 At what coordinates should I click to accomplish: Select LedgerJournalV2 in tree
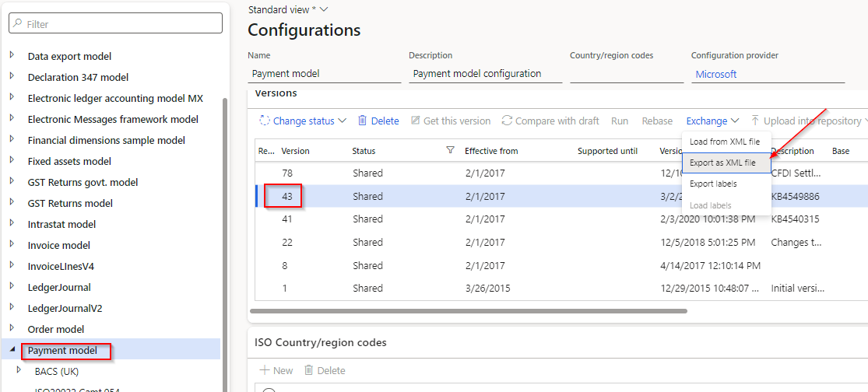click(x=65, y=308)
